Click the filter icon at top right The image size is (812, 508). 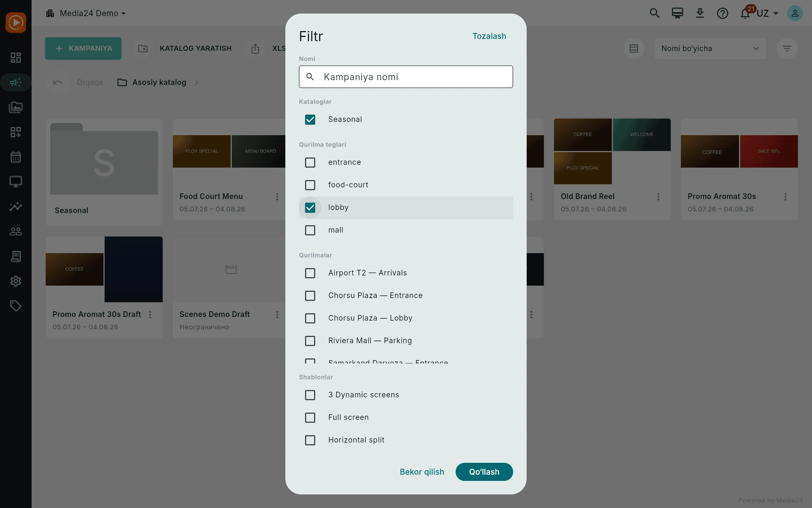787,48
